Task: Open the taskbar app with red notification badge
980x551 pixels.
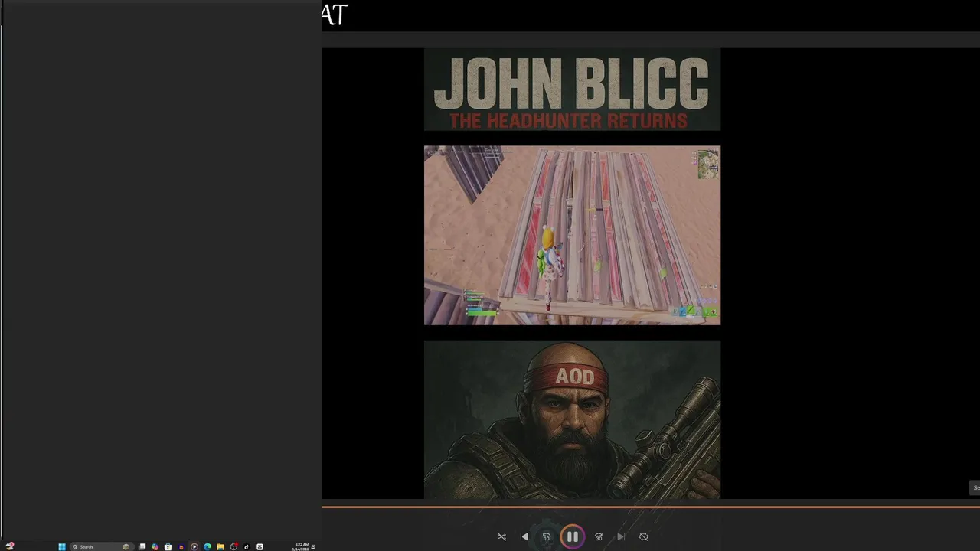Action: [234, 546]
